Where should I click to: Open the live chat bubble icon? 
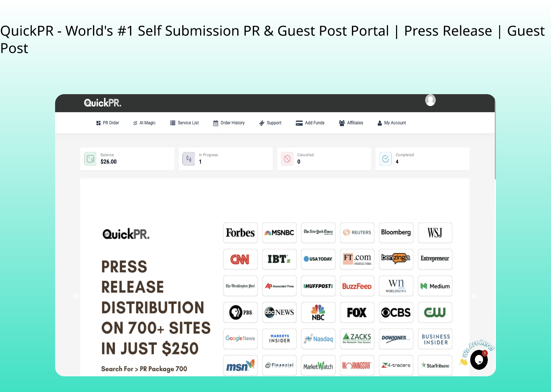pos(479,360)
